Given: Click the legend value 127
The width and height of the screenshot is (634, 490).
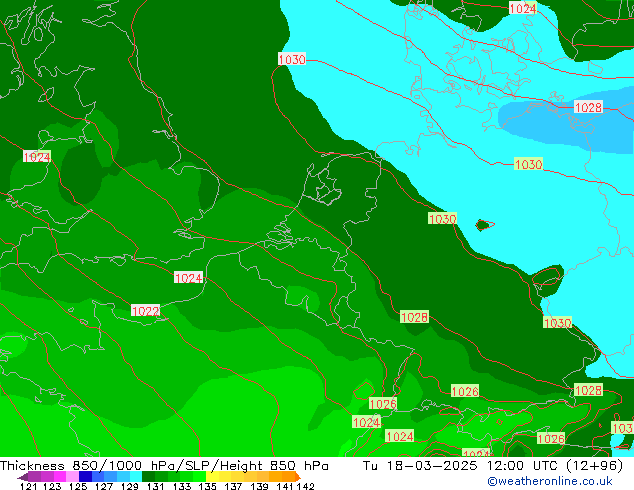Looking at the screenshot, I should click(104, 486).
